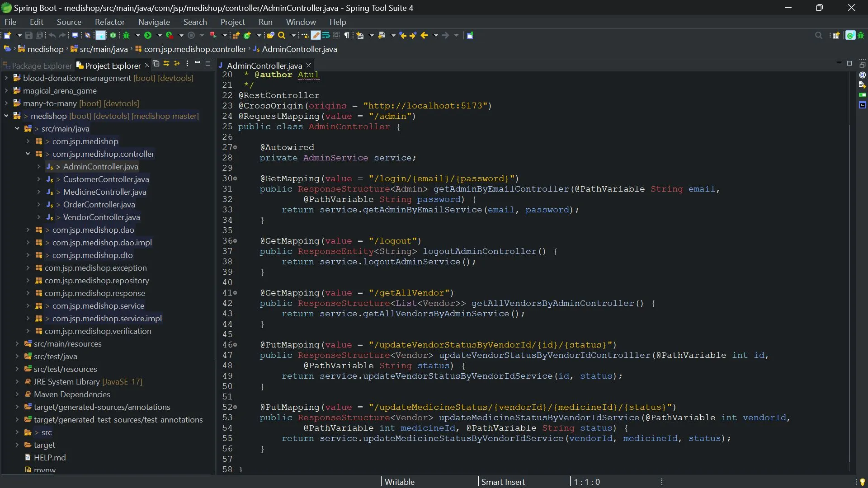
Task: Click the Open Perspective icon
Action: [x=836, y=35]
